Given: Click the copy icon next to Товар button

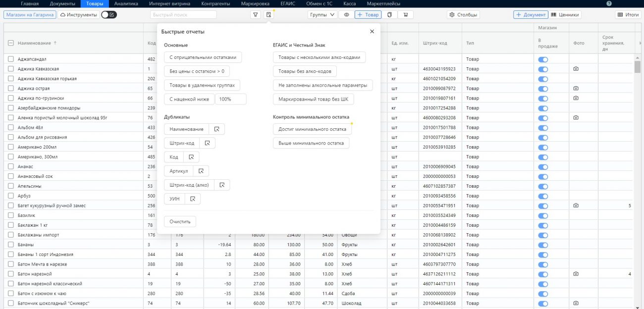Looking at the screenshot, I should 390,15.
